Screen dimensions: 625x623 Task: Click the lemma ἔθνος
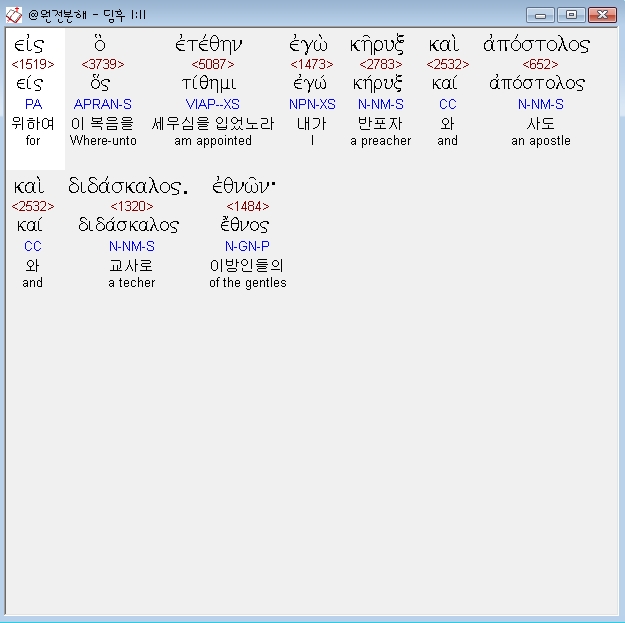(x=245, y=225)
